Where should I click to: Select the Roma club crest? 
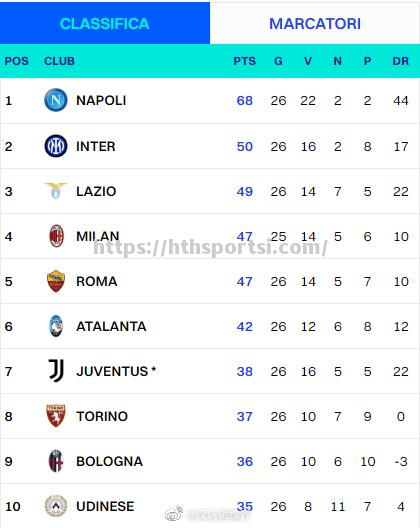(x=56, y=281)
